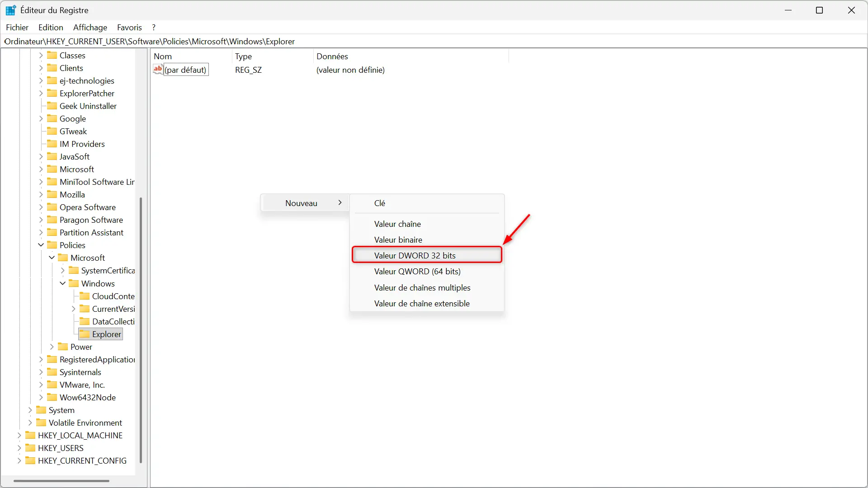
Task: Choose Valeur de chaîne extensible
Action: click(427, 303)
